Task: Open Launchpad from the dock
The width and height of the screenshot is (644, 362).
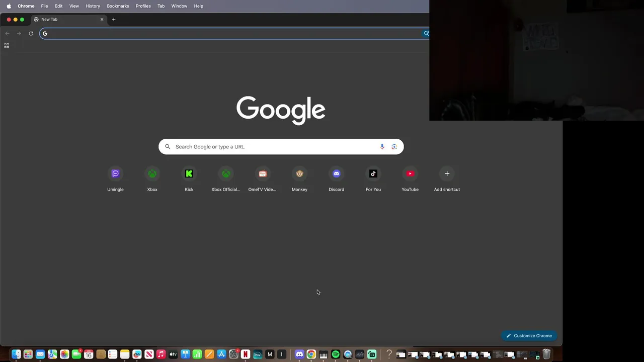Action: 28,354
